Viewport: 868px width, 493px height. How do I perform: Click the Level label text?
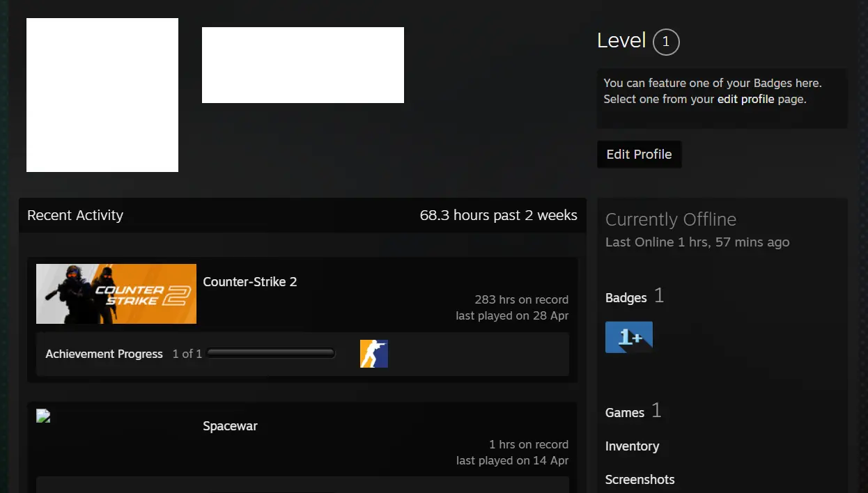[x=621, y=40]
